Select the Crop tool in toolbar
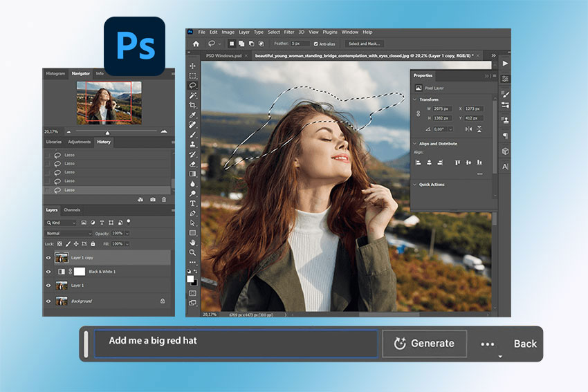The image size is (588, 392). click(x=193, y=105)
